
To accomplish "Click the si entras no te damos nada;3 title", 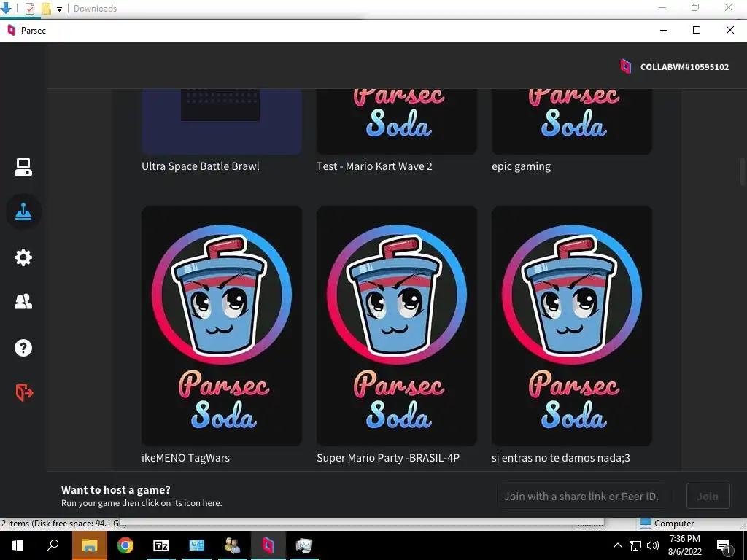I will (561, 458).
